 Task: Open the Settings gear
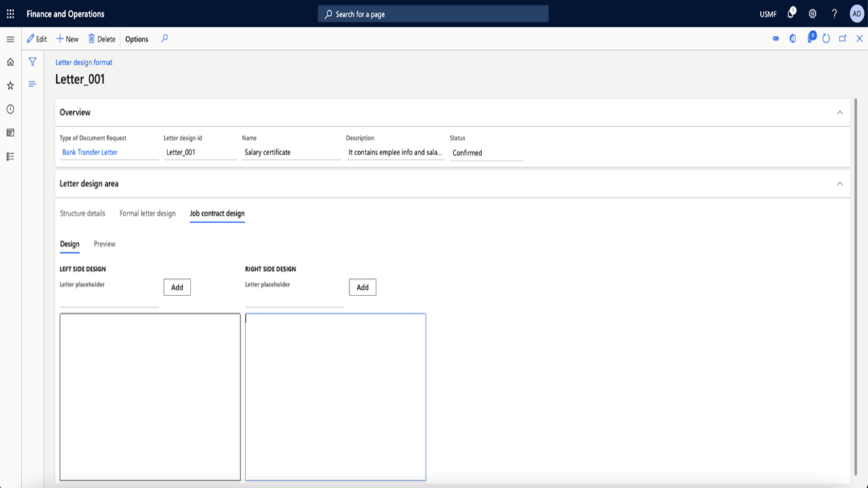point(811,14)
